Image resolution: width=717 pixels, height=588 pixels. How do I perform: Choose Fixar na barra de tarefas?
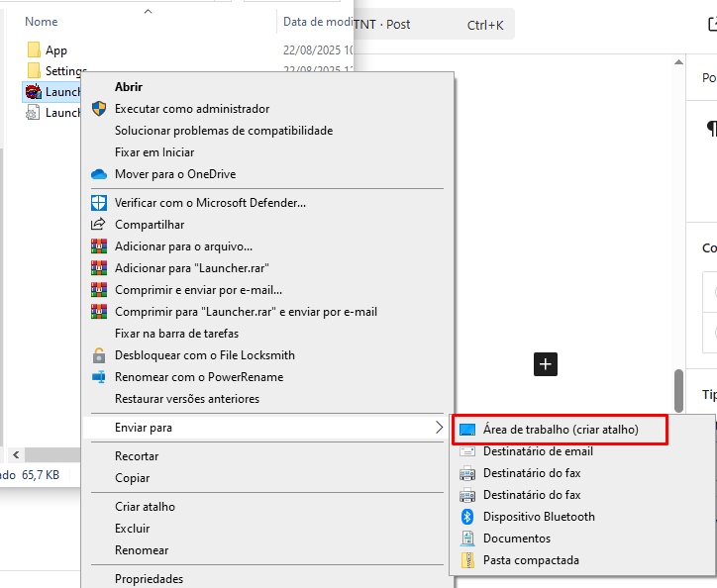tap(176, 334)
